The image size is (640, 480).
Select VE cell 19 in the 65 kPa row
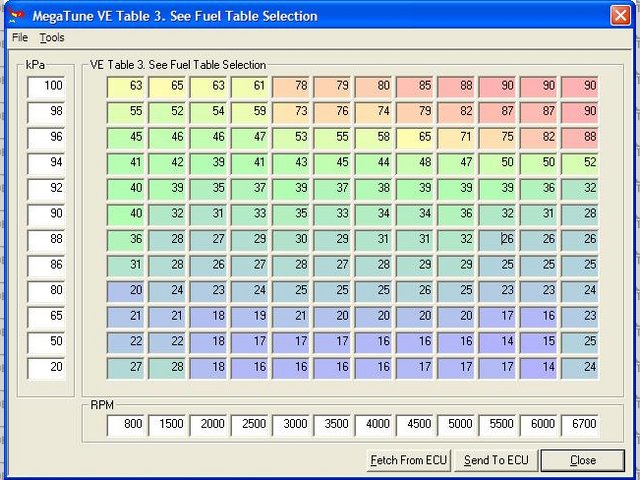249,317
